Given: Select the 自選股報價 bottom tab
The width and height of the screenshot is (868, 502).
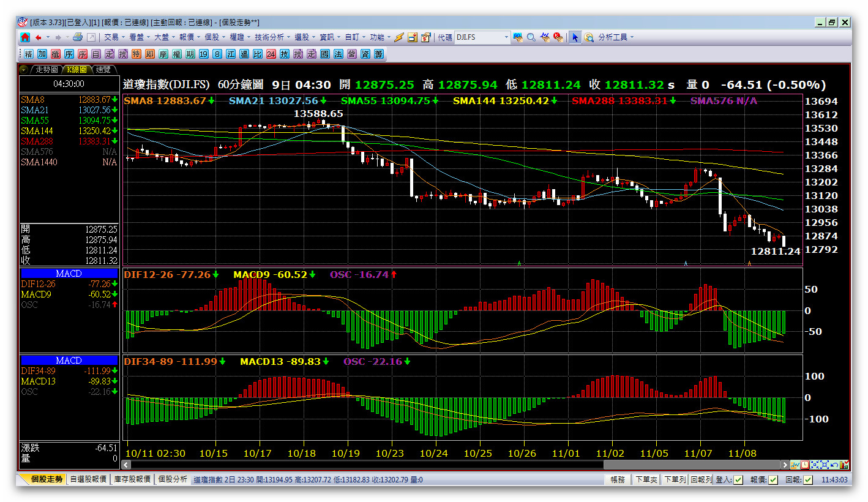Looking at the screenshot, I should click(x=88, y=479).
